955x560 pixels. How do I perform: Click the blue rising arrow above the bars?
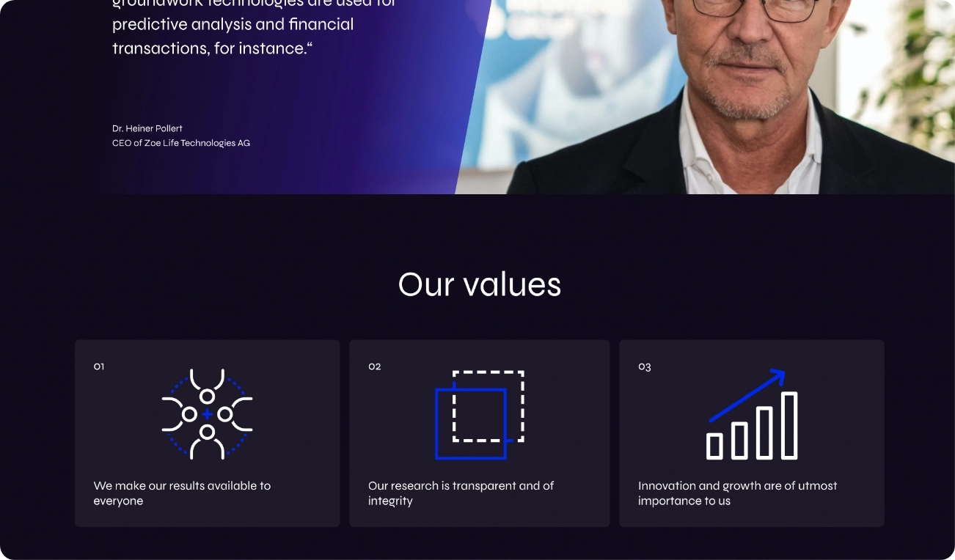pos(747,396)
